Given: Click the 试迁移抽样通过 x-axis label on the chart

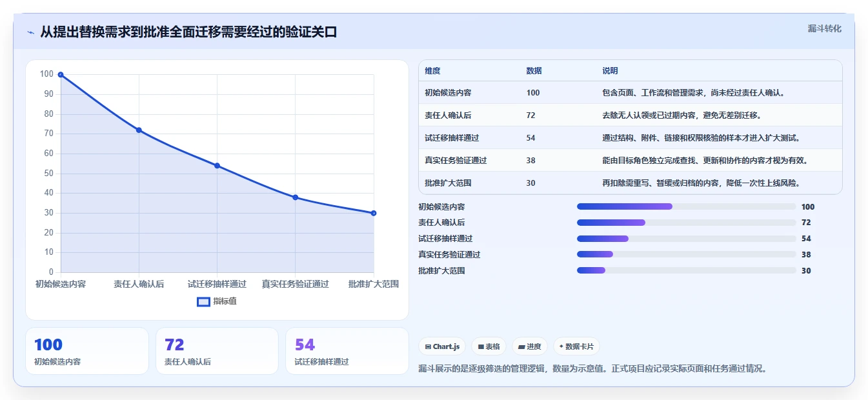Looking at the screenshot, I should click(x=217, y=284).
